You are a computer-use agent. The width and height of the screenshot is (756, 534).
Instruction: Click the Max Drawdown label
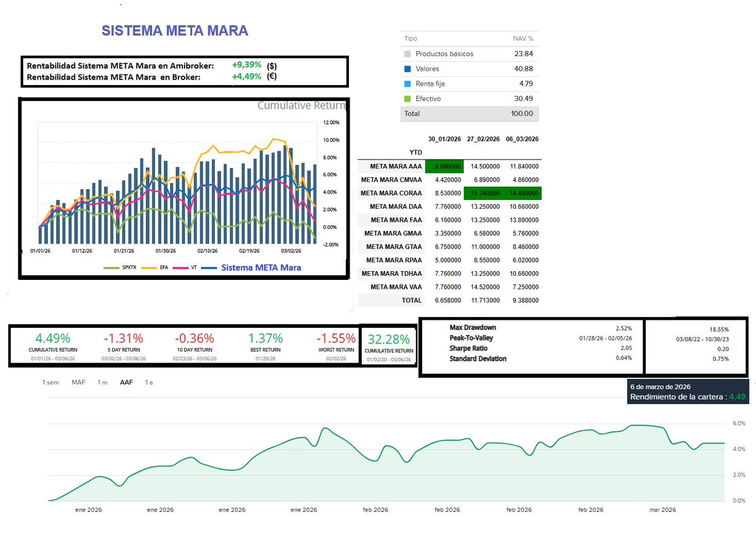(x=474, y=328)
